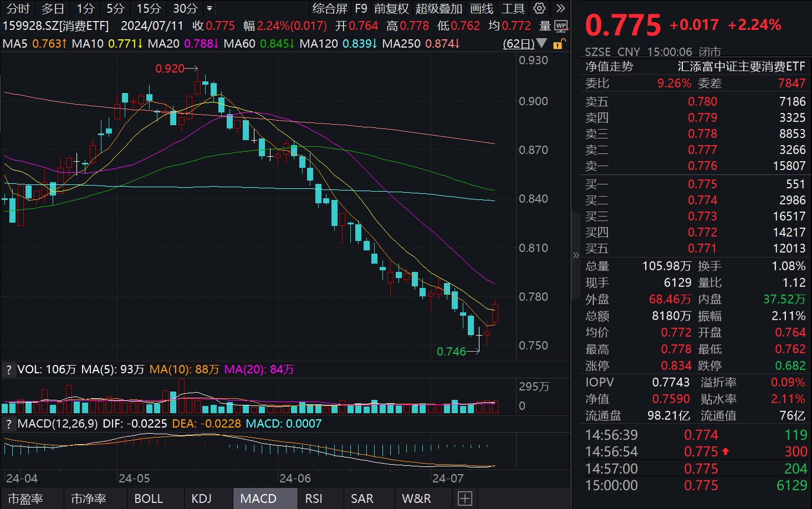Viewport: 812px width, 509px height.
Task: Click the IOPV 0.7743 value
Action: click(x=671, y=382)
